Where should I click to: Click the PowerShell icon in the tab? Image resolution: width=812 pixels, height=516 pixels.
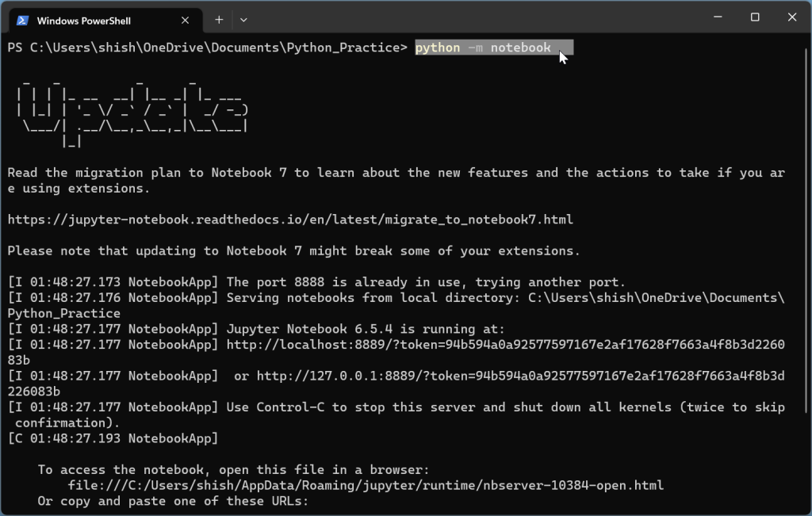pos(22,21)
